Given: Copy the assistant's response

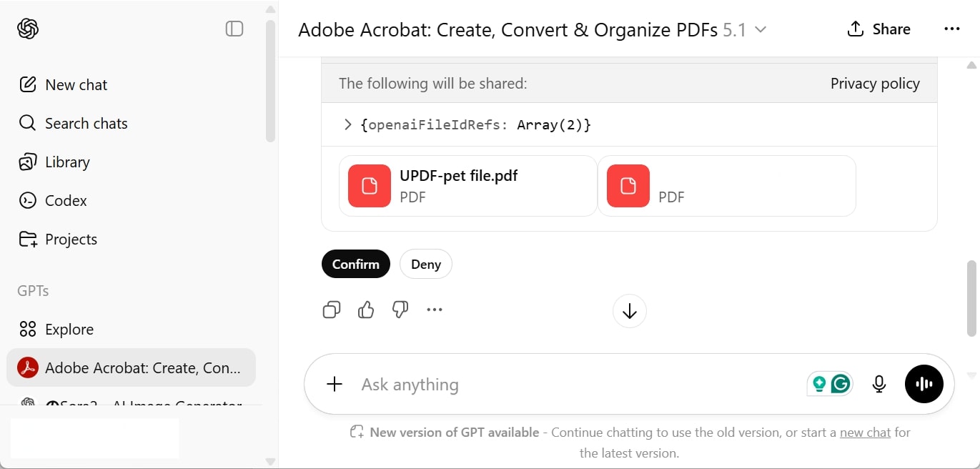Looking at the screenshot, I should pyautogui.click(x=331, y=310).
